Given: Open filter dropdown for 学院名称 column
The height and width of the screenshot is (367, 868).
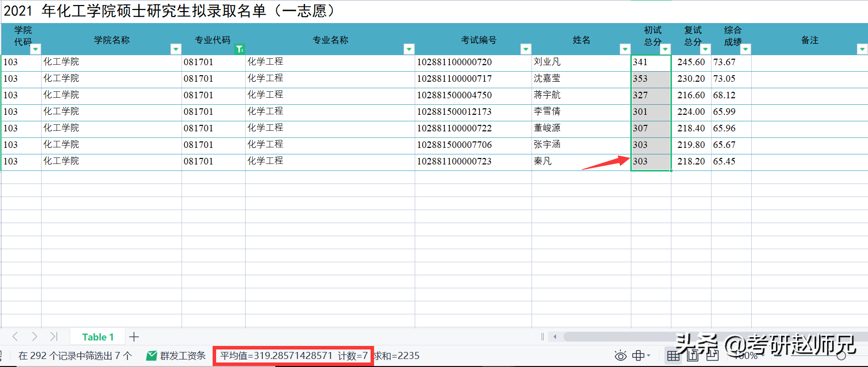Looking at the screenshot, I should click(x=176, y=49).
